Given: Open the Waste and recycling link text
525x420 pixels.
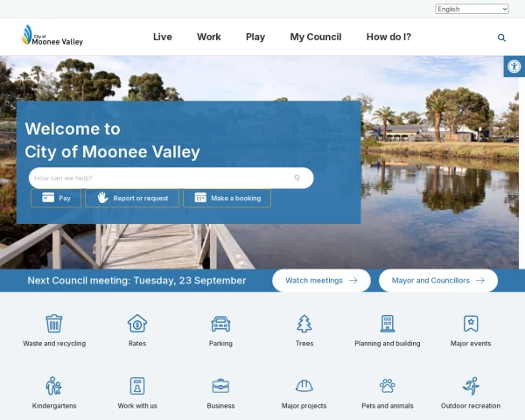Looking at the screenshot, I should 54,343.
